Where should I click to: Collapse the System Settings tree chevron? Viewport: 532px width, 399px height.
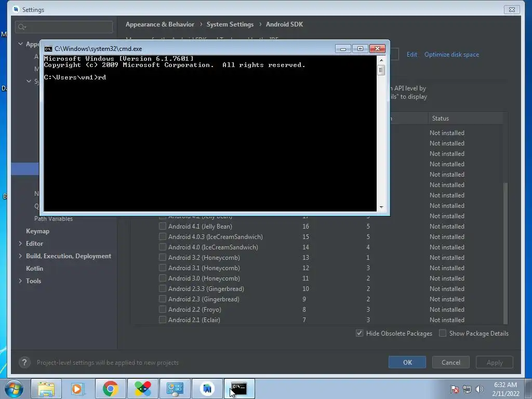coord(29,81)
